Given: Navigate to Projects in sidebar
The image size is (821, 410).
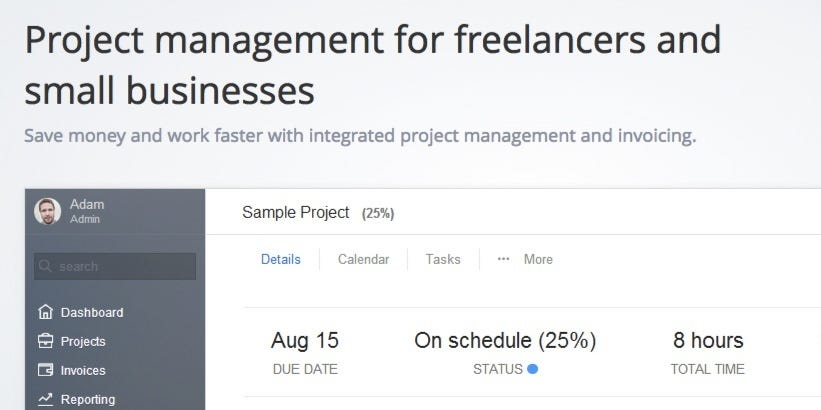Looking at the screenshot, I should [83, 341].
